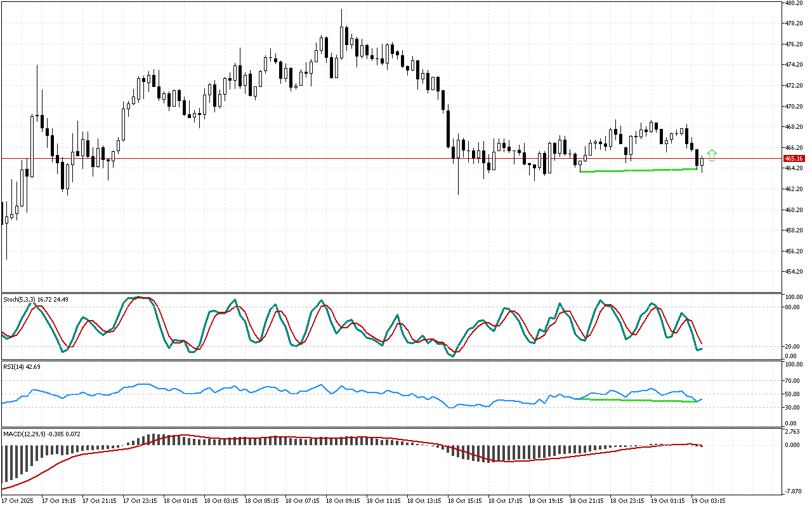Click the 20.00 level on Stochastic scale
Screen dimensions: 812x508
[x=793, y=346]
